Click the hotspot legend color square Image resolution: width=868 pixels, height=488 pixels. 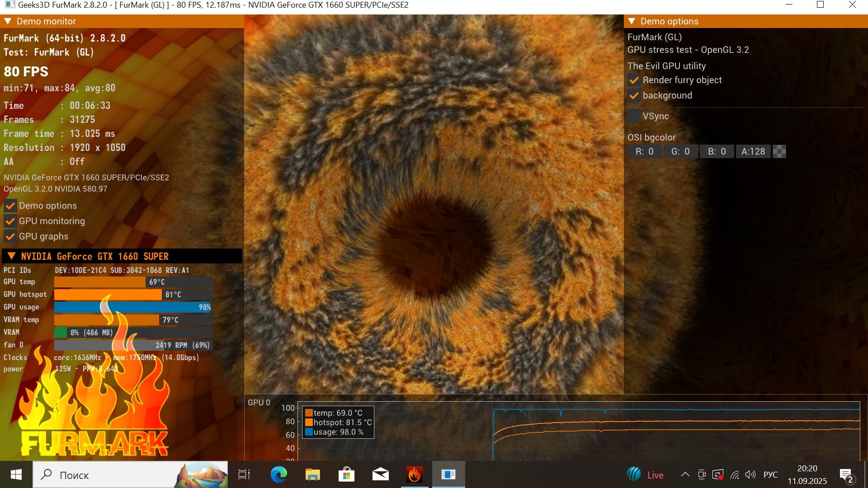pos(309,422)
